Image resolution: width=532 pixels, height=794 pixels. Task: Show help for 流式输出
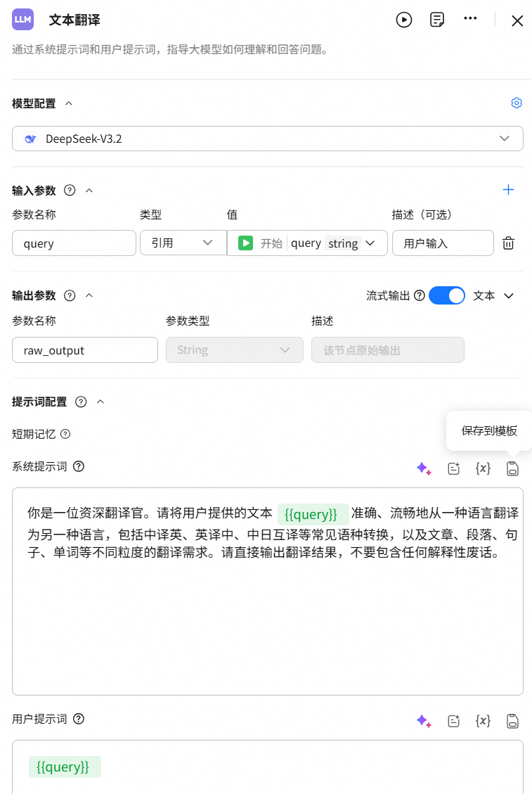tap(419, 295)
